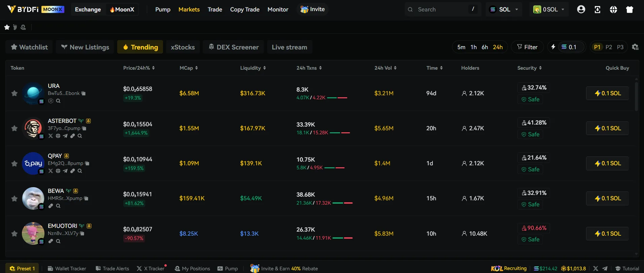Add URA to watchlist with star

[14, 93]
